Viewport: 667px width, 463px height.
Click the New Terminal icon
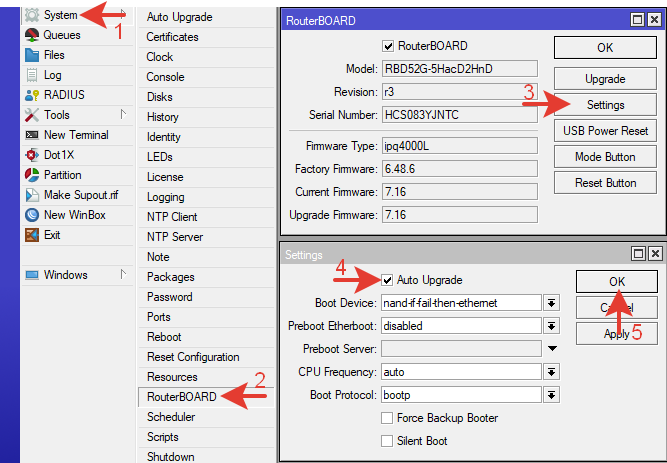32,135
